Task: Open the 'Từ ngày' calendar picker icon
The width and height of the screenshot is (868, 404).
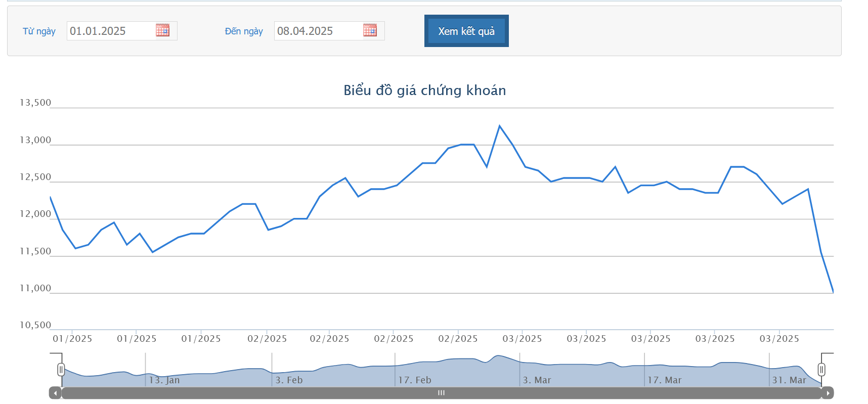Action: (162, 30)
